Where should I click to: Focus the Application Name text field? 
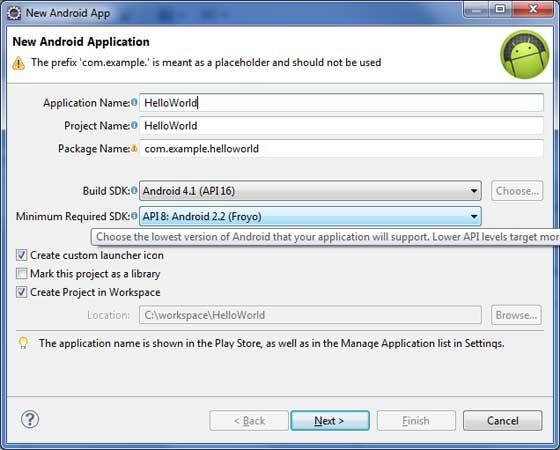(x=341, y=103)
